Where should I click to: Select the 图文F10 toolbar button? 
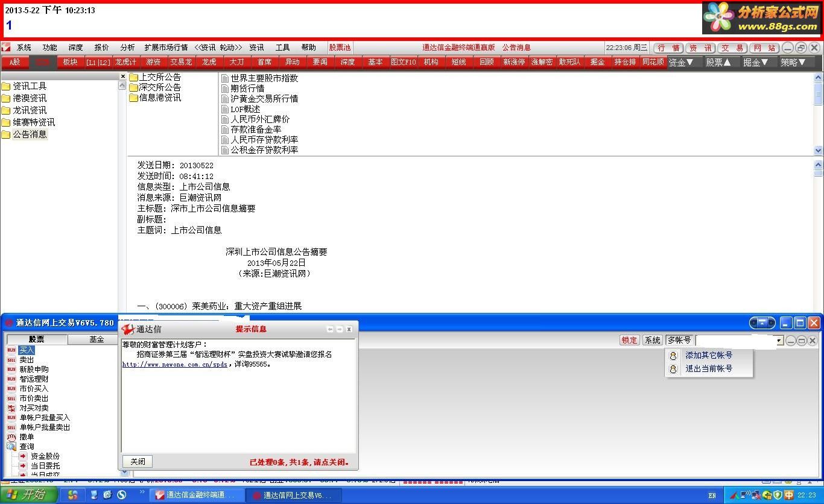(404, 62)
